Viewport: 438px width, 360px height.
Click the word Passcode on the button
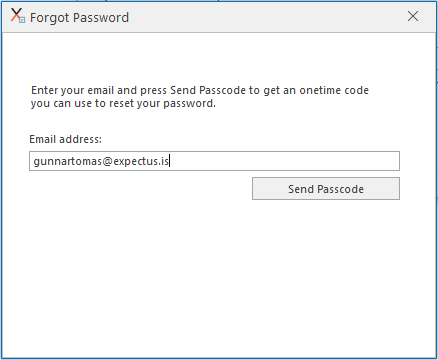point(340,189)
